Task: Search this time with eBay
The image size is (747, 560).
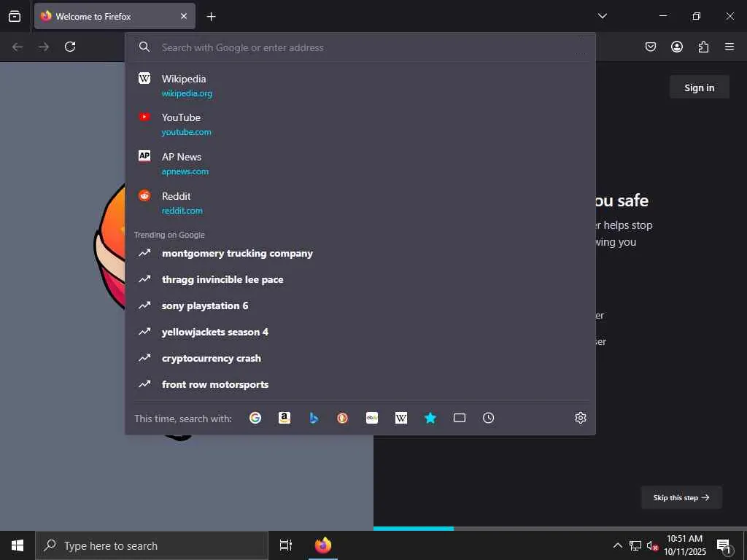Action: pyautogui.click(x=372, y=418)
